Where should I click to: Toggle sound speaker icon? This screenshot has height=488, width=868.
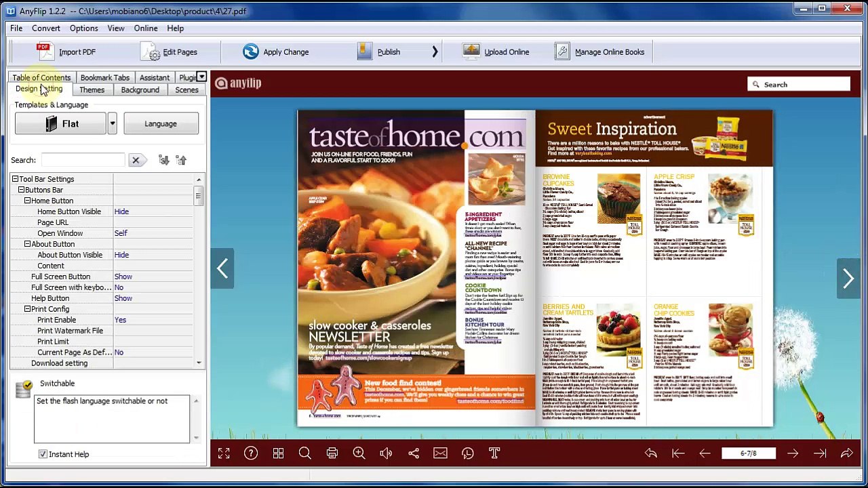[387, 453]
